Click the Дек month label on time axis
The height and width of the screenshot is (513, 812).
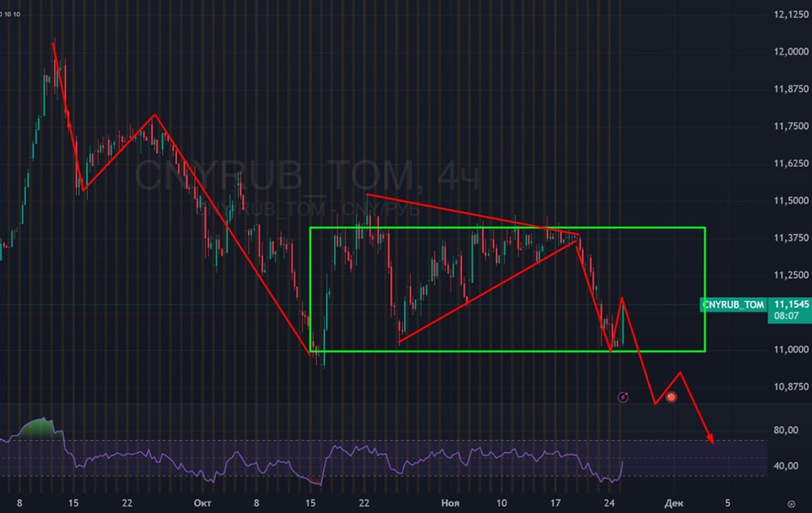674,503
